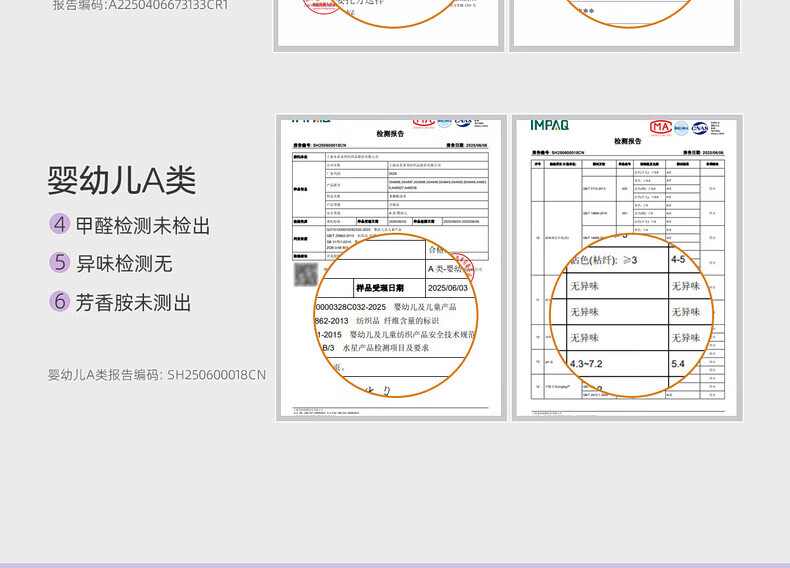This screenshot has height=568, width=790.
Task: Open the left test report thumbnail title 检测报告
Action: tap(390, 133)
